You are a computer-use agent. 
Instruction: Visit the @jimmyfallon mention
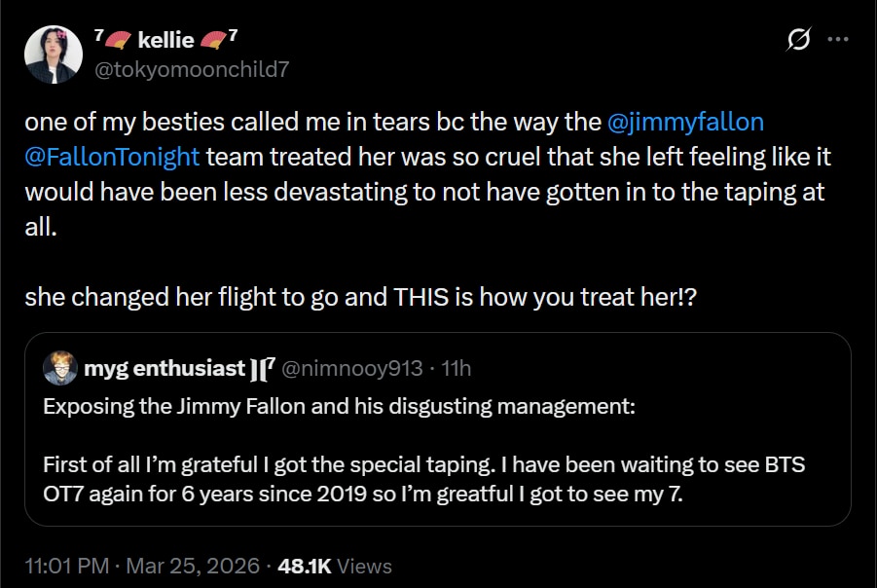coord(685,123)
